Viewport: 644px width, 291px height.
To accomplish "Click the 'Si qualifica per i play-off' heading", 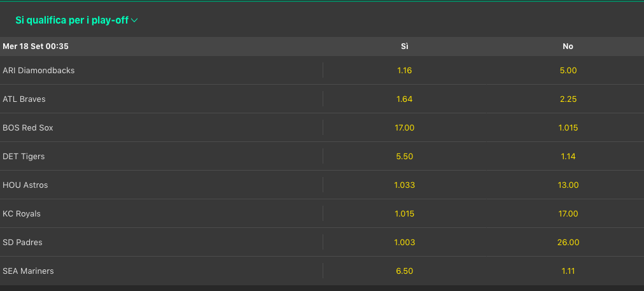I will click(71, 20).
